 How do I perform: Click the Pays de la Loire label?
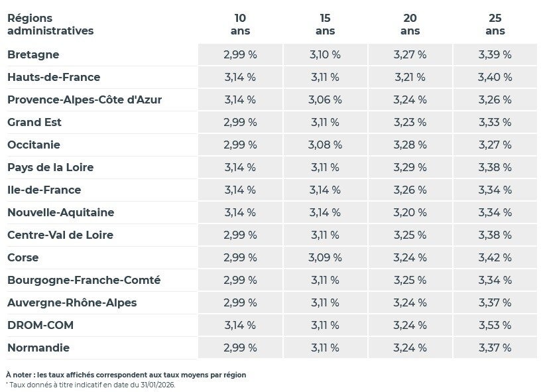click(x=50, y=167)
